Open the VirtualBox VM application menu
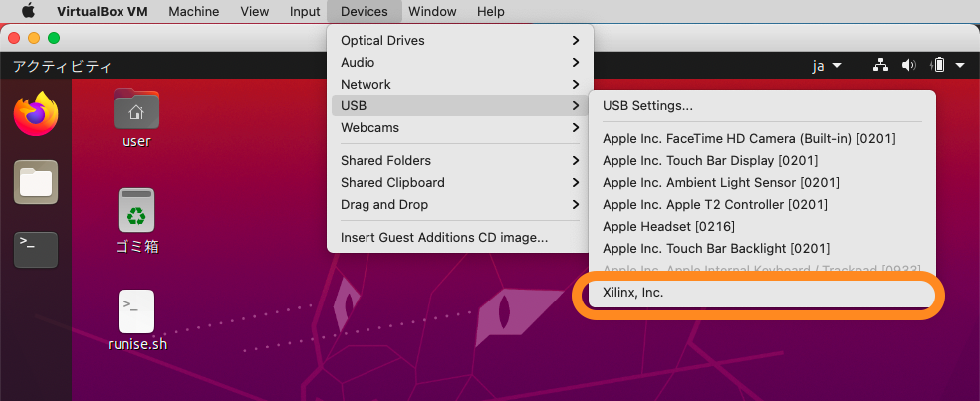980x401 pixels. pyautogui.click(x=103, y=11)
